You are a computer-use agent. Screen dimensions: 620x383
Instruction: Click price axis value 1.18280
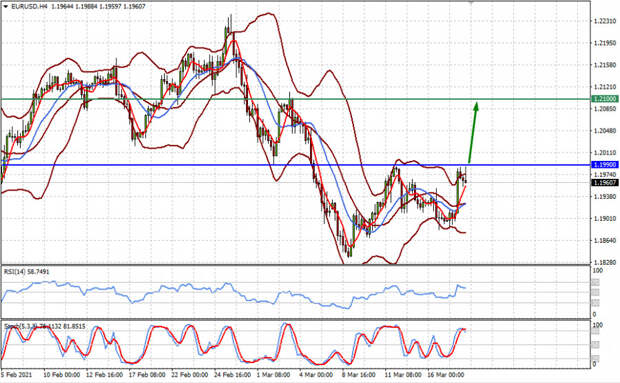[x=605, y=262]
